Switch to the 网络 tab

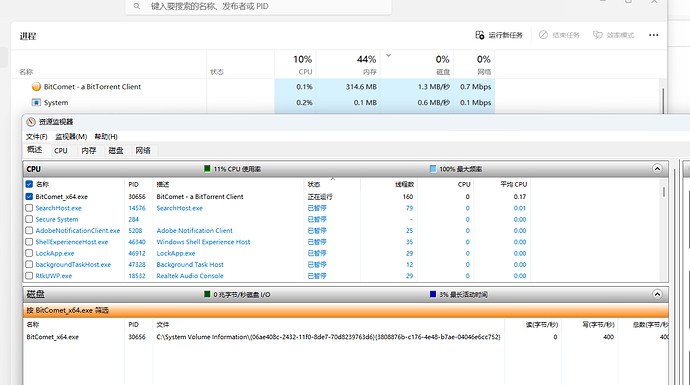coord(143,150)
